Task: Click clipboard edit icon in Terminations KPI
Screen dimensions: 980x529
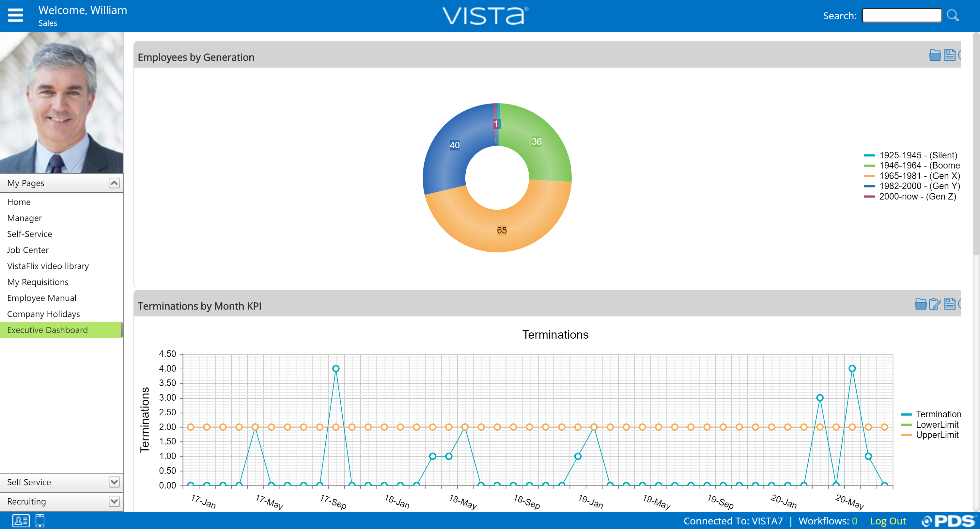Action: click(935, 304)
